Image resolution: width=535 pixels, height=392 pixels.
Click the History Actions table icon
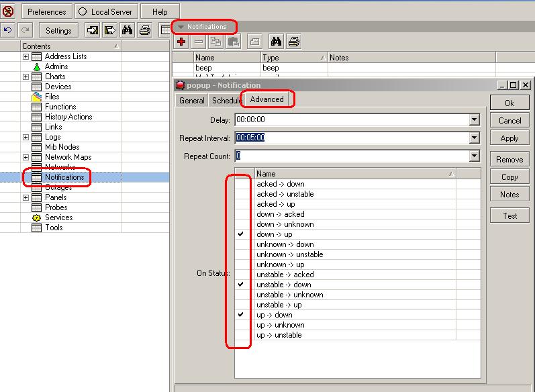coord(36,117)
